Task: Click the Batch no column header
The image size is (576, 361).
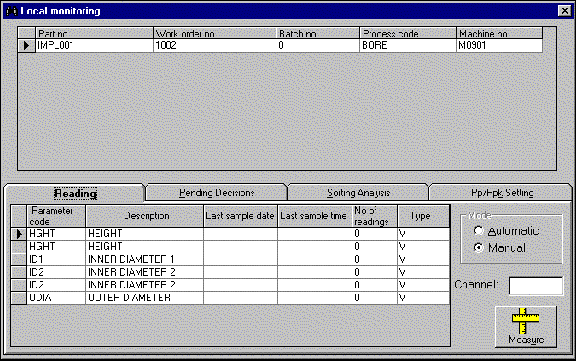Action: [318, 33]
